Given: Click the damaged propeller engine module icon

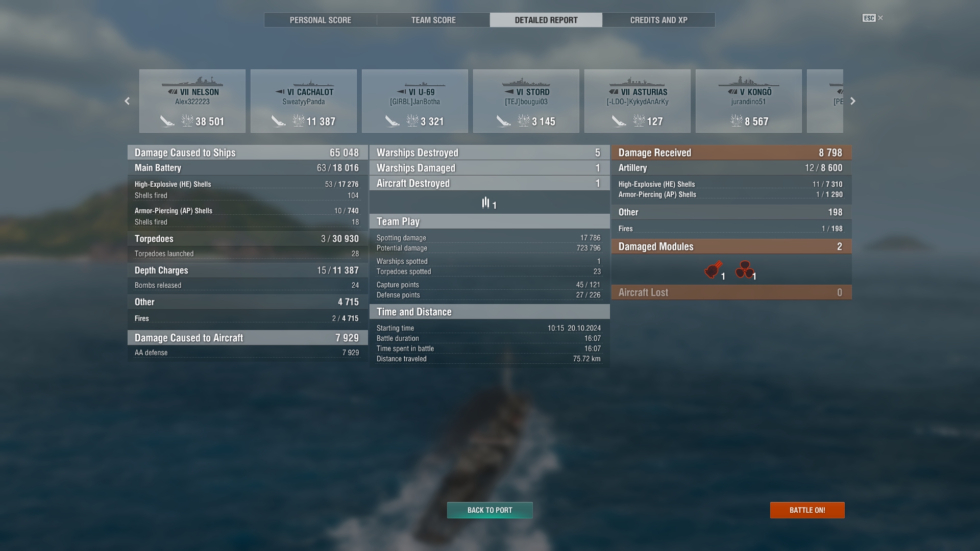Looking at the screenshot, I should [744, 270].
